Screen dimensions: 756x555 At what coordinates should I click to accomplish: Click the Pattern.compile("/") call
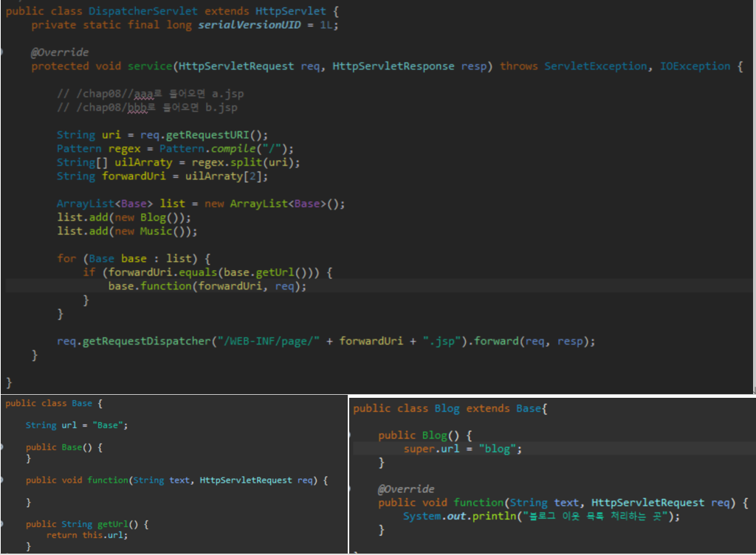[x=223, y=149]
